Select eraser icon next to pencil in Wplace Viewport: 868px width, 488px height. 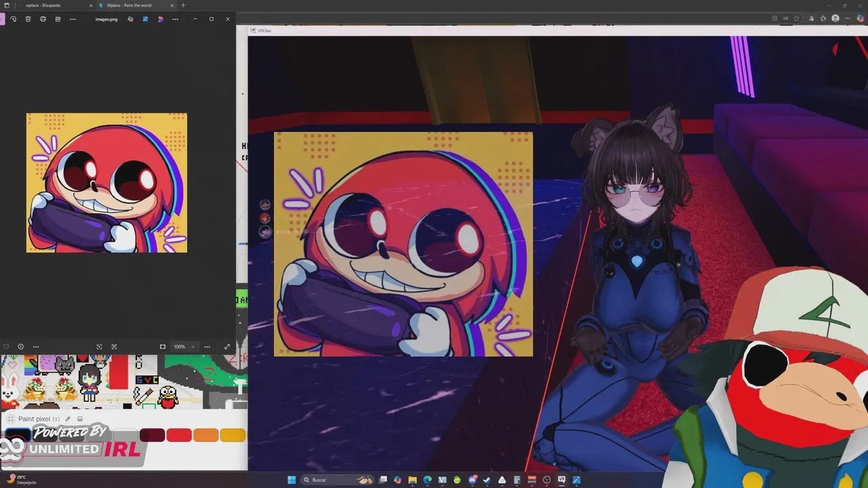[80, 419]
